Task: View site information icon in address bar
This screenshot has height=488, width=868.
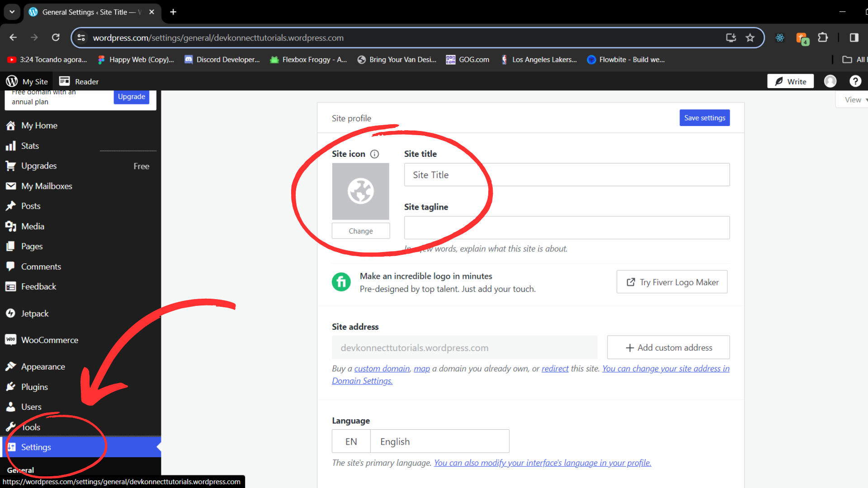Action: (x=81, y=38)
